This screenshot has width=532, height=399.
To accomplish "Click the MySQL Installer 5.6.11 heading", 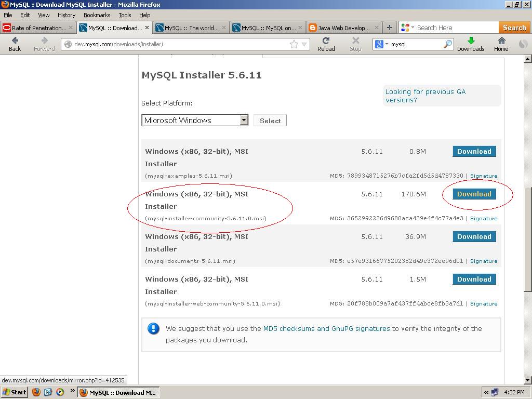I will pyautogui.click(x=202, y=75).
